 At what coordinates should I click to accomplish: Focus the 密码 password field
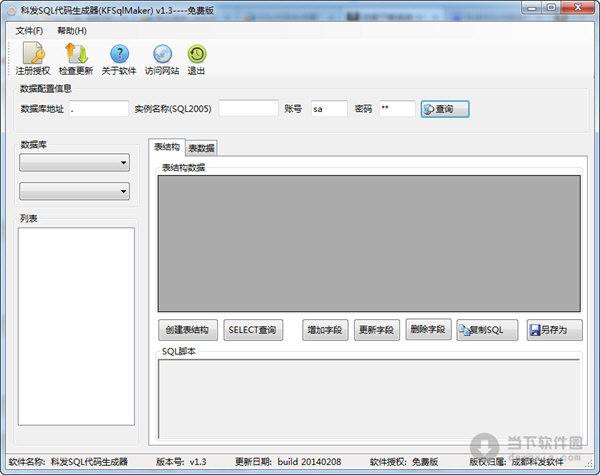397,109
